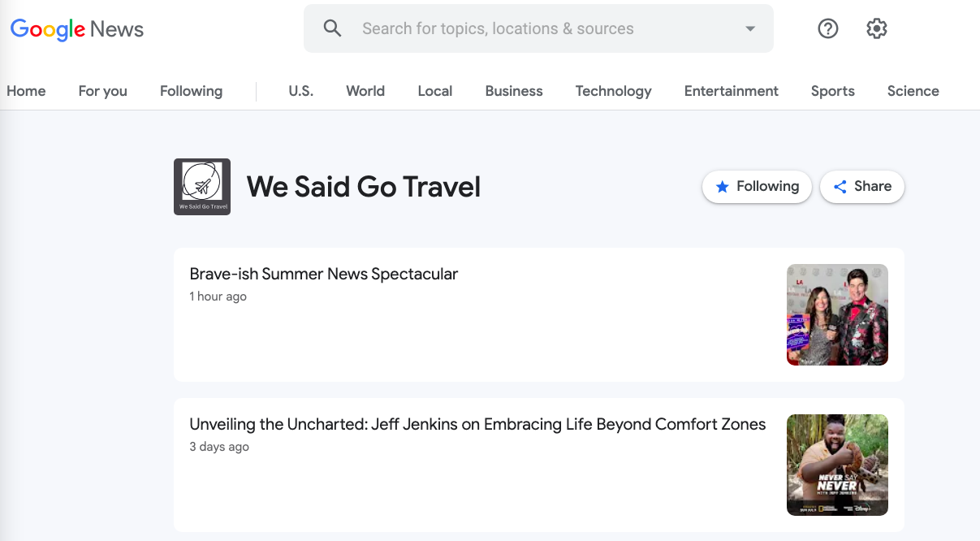The image size is (980, 541).
Task: Go to the Science tab
Action: click(x=913, y=91)
